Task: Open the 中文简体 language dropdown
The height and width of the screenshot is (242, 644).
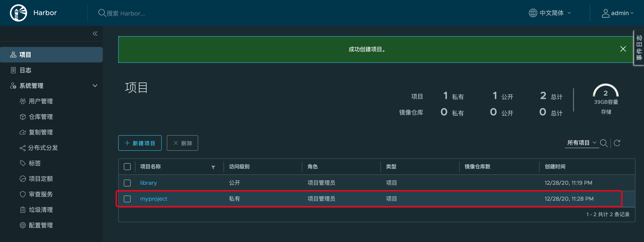Action: pos(550,13)
